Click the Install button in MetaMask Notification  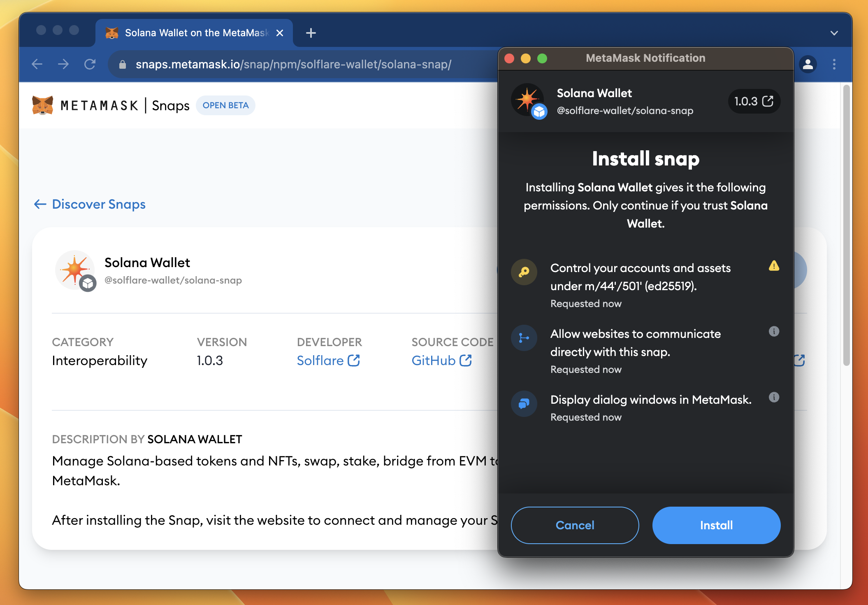click(716, 525)
